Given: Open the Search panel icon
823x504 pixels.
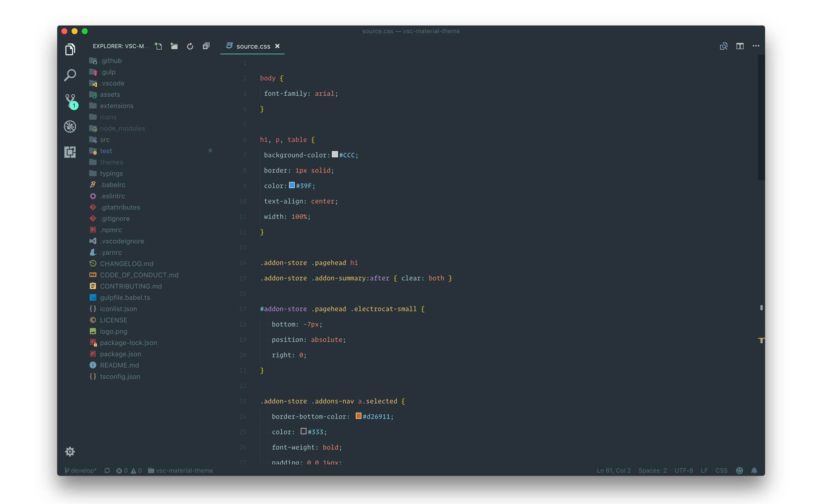Looking at the screenshot, I should click(70, 75).
